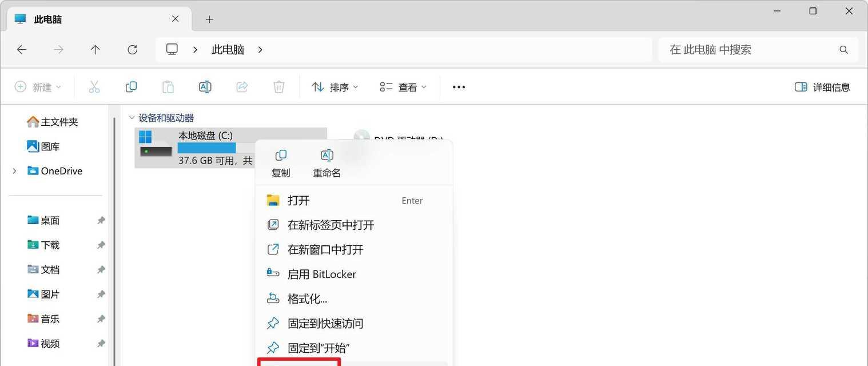Click the pin icon beside 文档
Image resolution: width=868 pixels, height=366 pixels.
pyautogui.click(x=101, y=269)
